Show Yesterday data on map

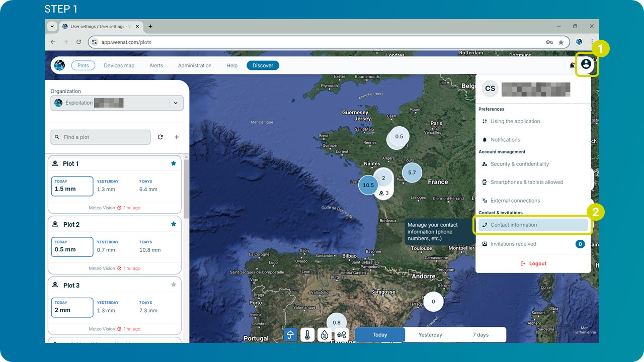point(430,335)
